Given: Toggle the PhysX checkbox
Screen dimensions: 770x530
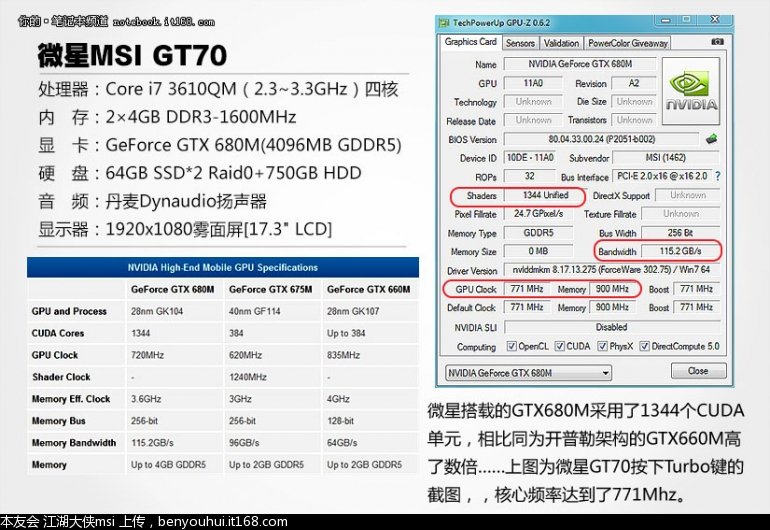Looking at the screenshot, I should point(603,346).
